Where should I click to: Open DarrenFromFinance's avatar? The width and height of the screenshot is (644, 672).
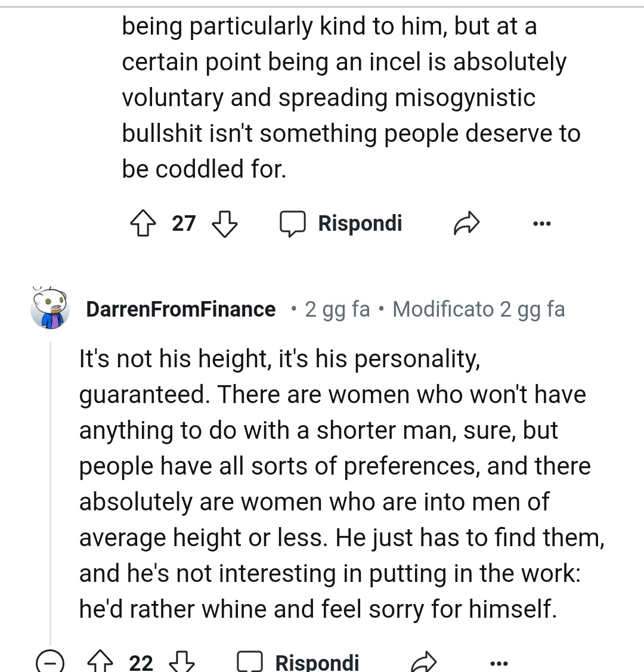[x=50, y=308]
